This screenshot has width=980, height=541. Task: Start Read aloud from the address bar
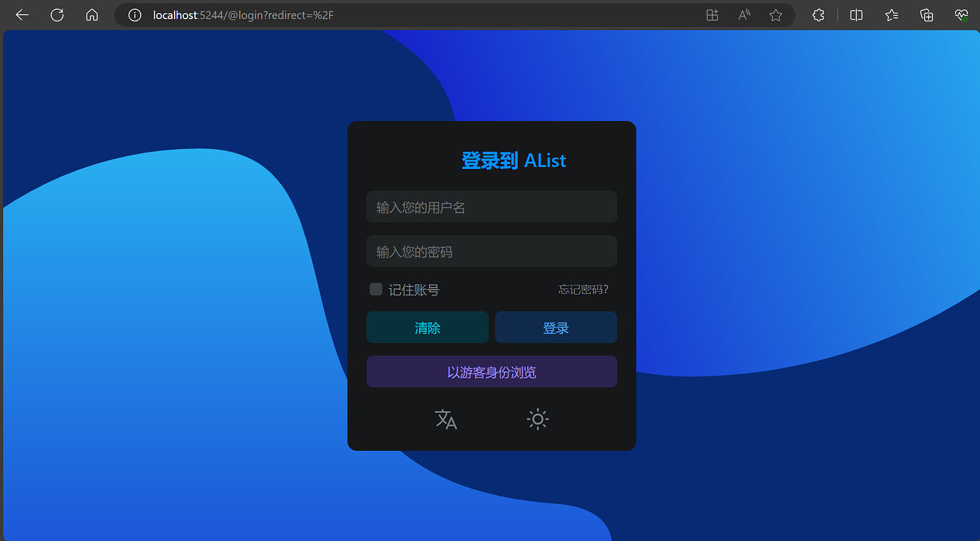tap(744, 15)
